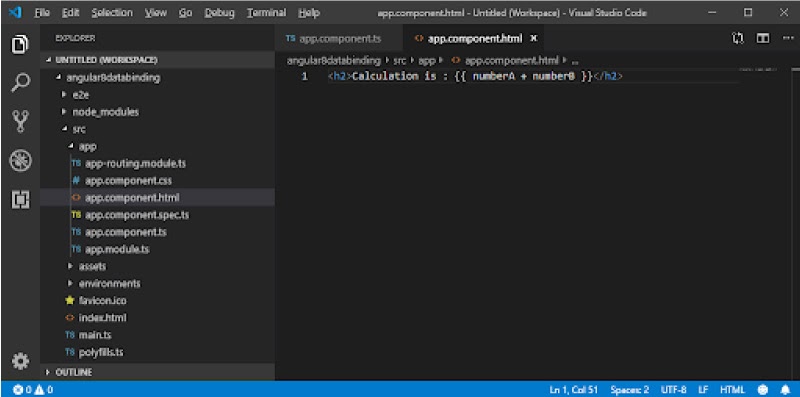Screen dimensions: 800x397
Task: Click line 1 of the code editor
Action: point(533,77)
